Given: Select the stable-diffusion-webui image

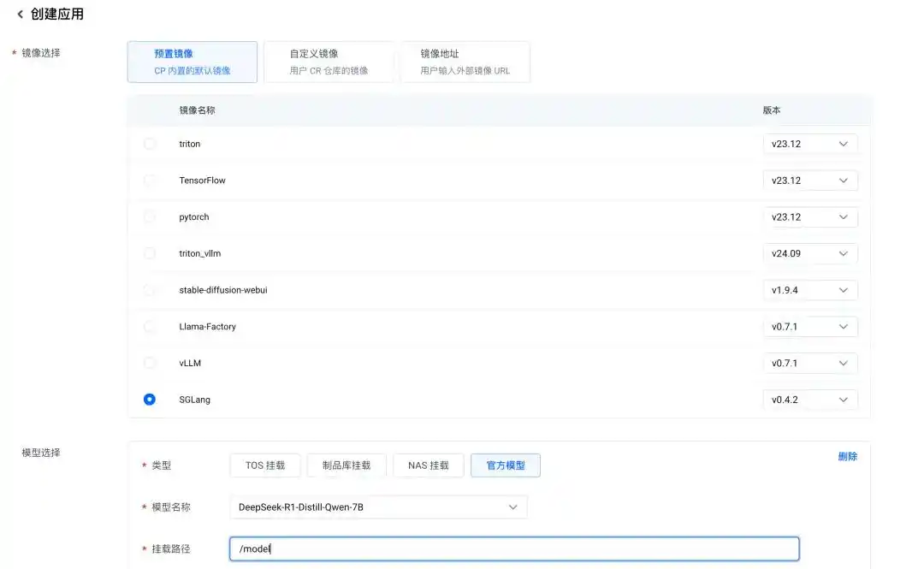Looking at the screenshot, I should (151, 289).
